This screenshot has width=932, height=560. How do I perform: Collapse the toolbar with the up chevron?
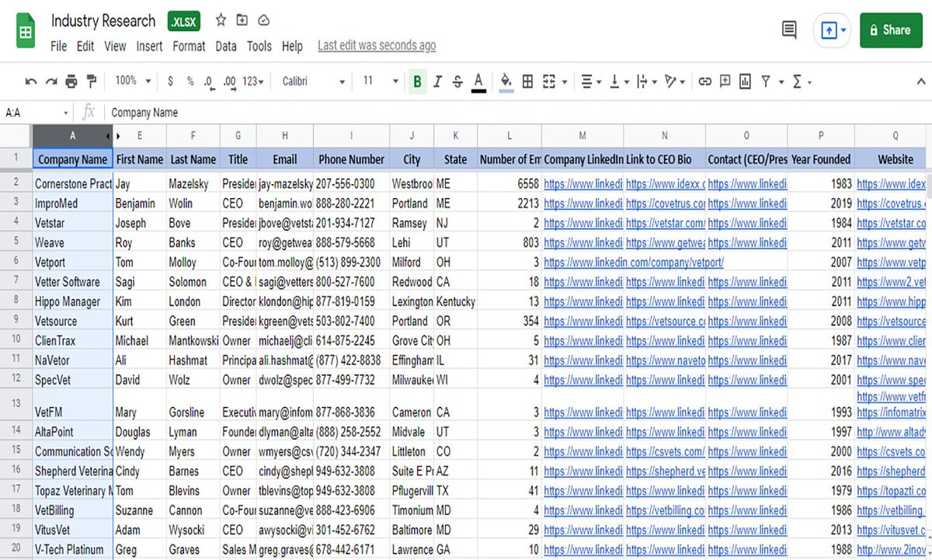click(920, 81)
